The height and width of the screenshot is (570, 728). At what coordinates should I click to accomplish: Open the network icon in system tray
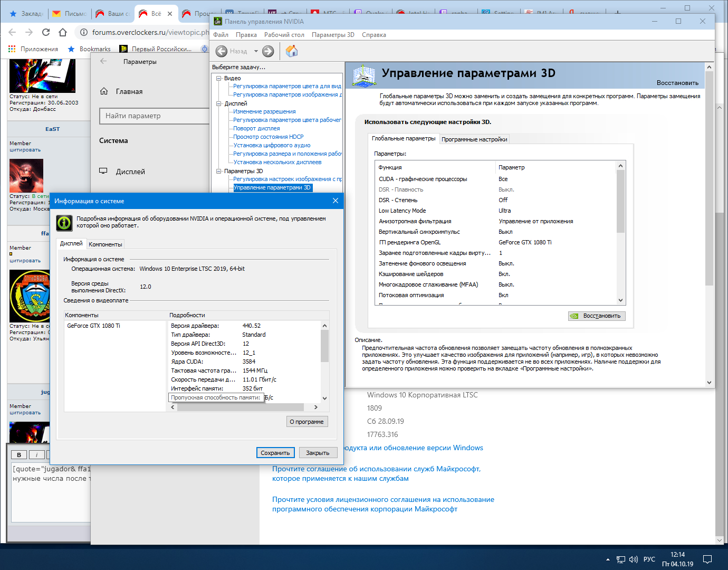click(x=621, y=559)
